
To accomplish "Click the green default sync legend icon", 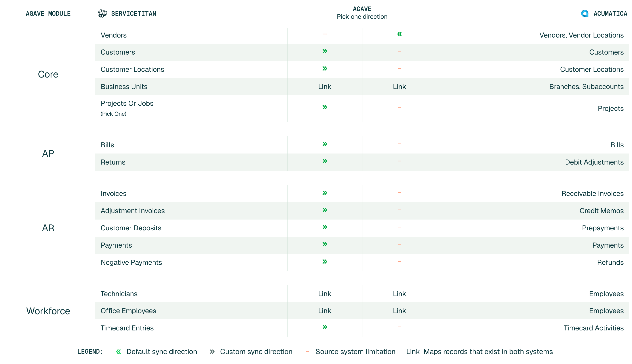I will pos(118,351).
